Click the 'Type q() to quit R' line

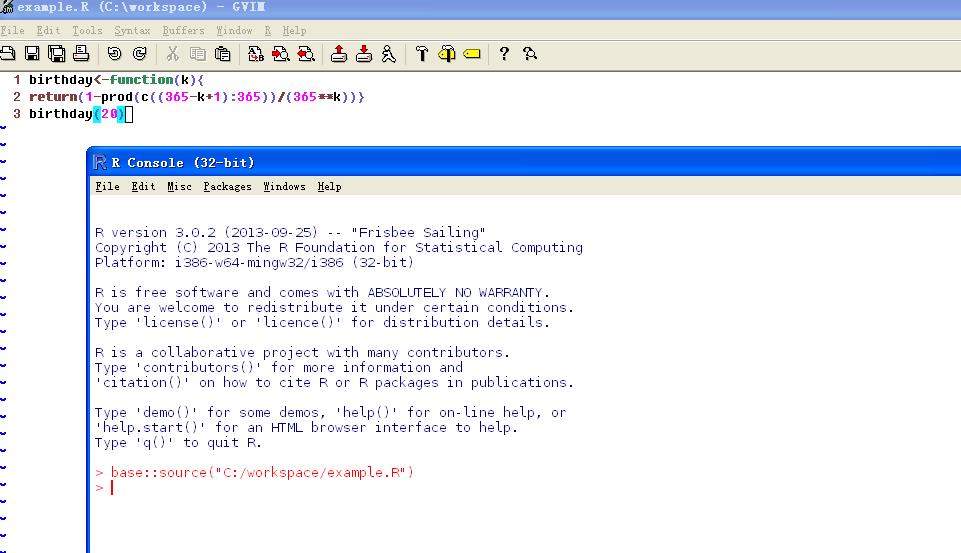[x=178, y=443]
